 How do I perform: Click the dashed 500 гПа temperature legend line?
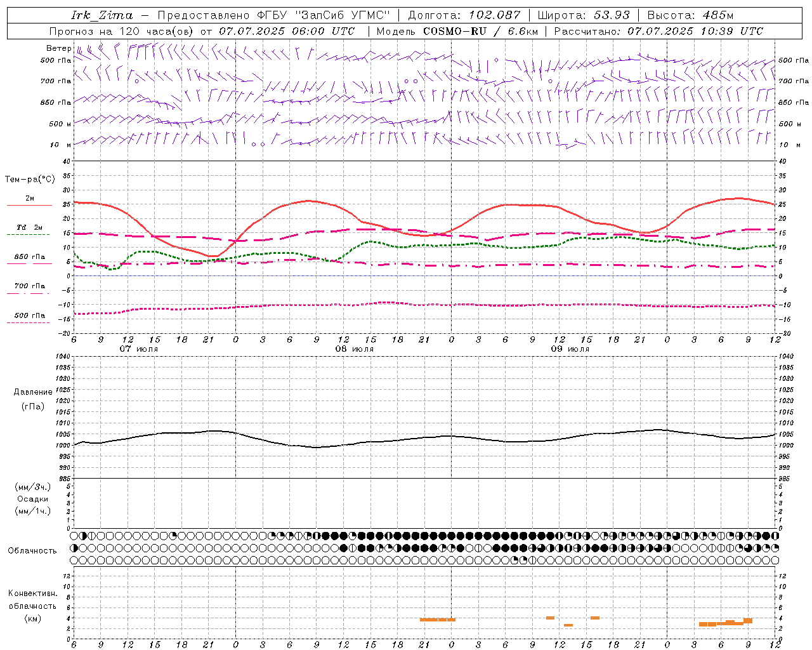pos(28,322)
